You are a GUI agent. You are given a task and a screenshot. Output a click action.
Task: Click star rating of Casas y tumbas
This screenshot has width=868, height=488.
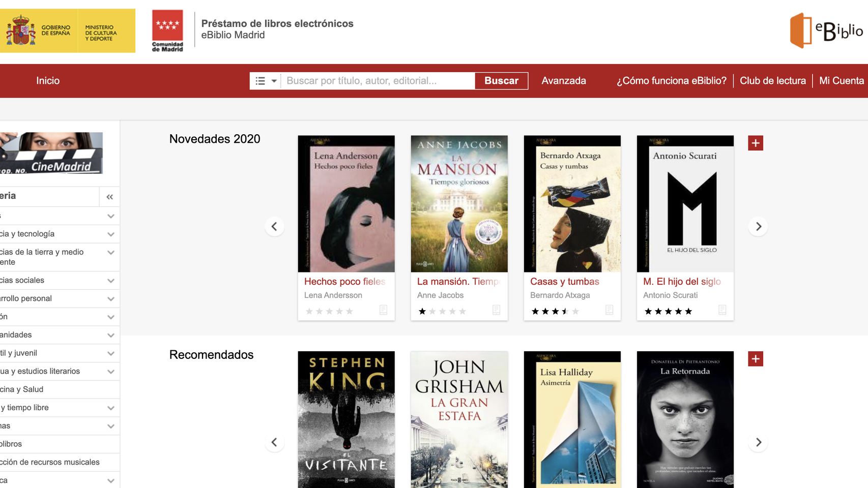coord(555,312)
